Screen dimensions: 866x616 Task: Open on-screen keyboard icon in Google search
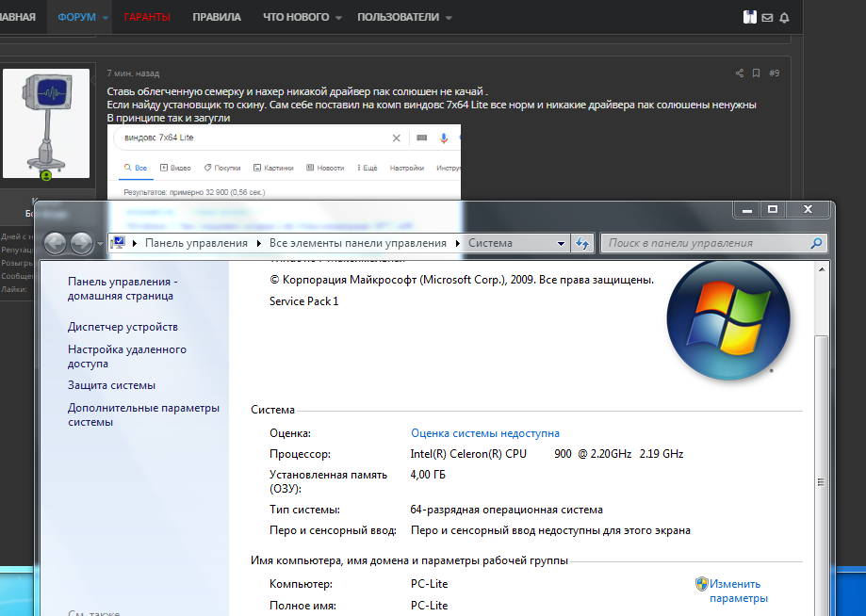421,138
